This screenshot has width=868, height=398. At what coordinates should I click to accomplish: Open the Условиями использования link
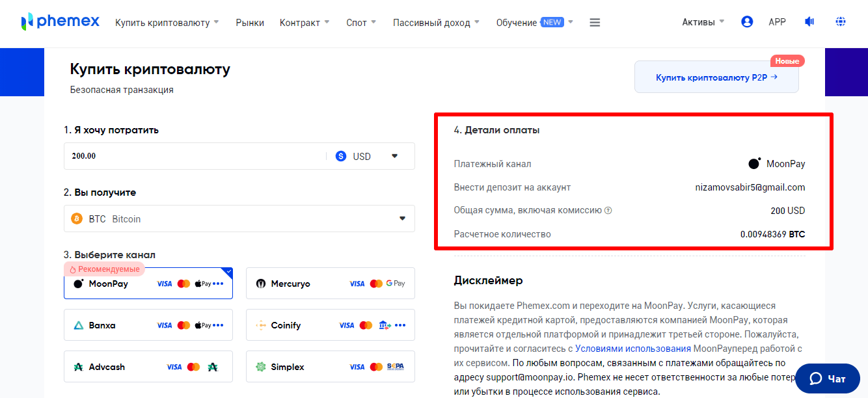coord(632,349)
